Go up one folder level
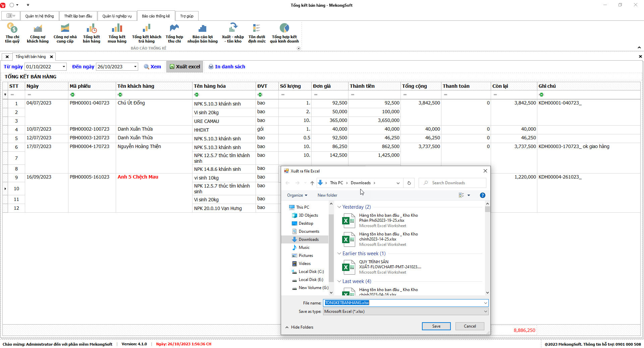 (x=312, y=183)
